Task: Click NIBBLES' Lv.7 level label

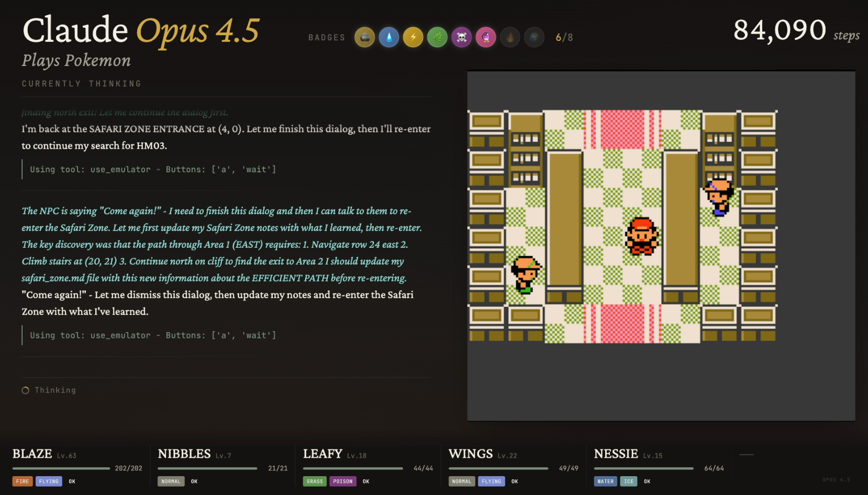Action: 223,456
